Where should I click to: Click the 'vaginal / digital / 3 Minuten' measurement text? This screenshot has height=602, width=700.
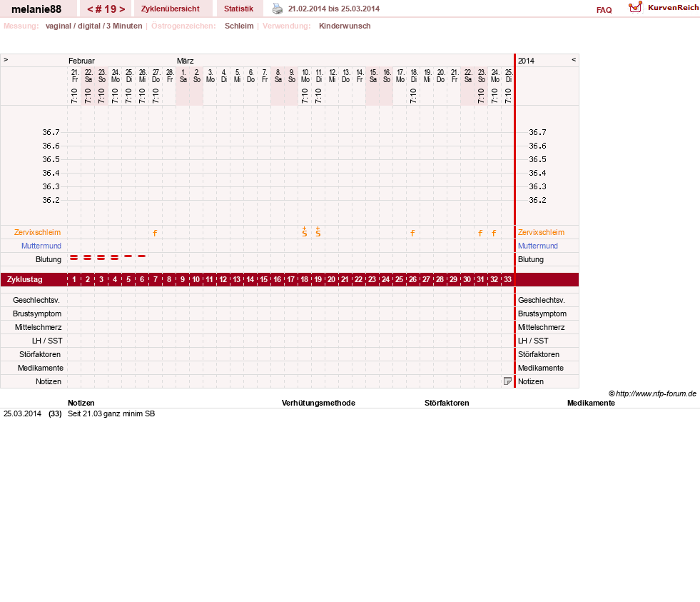[93, 26]
